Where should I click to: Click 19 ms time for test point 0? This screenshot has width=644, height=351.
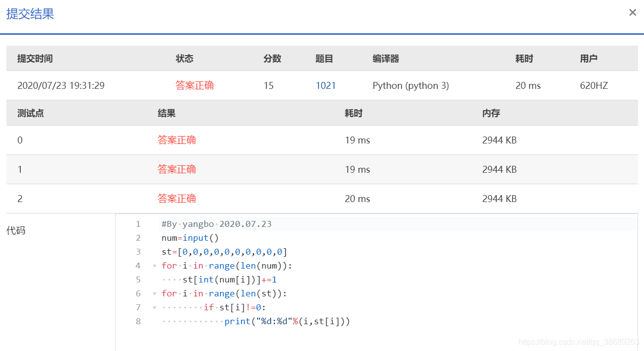[357, 140]
